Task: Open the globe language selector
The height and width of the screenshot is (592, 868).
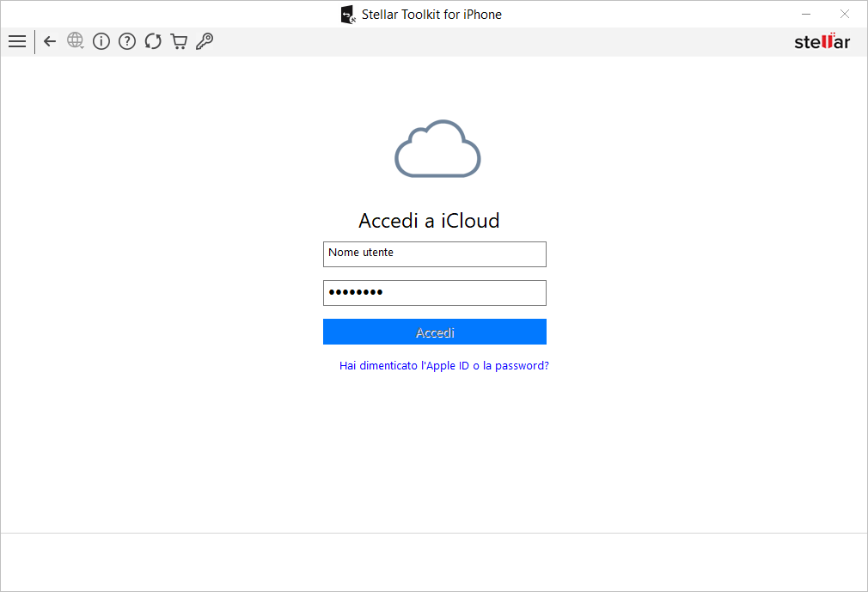Action: (76, 41)
